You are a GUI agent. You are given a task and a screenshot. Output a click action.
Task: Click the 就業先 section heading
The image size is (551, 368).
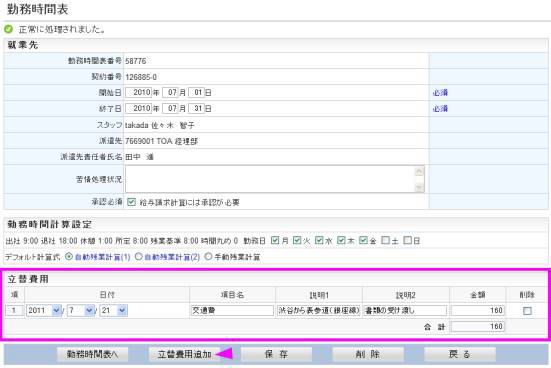coord(23,45)
